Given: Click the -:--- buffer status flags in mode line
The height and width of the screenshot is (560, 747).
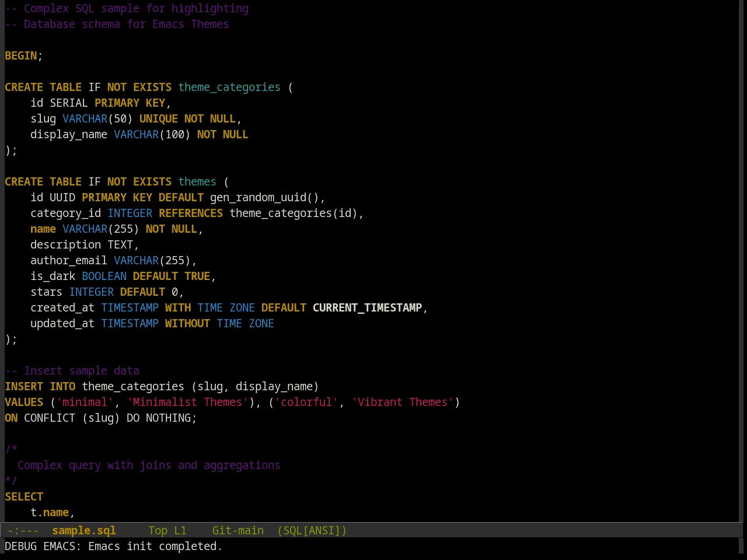Looking at the screenshot, I should 23,531.
